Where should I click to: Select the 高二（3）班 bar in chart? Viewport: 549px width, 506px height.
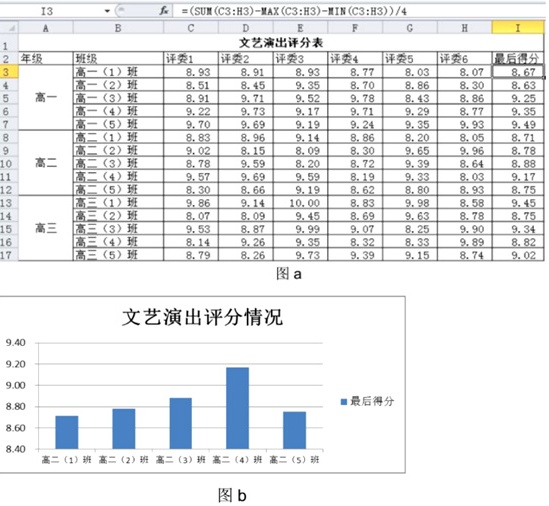click(x=181, y=423)
